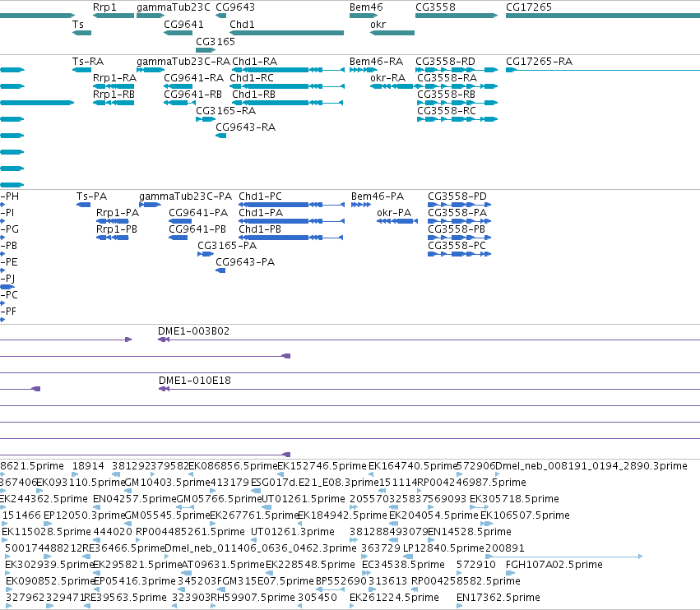This screenshot has width=700, height=610.
Task: Select protein "CG3558-PD"
Action: tap(457, 196)
